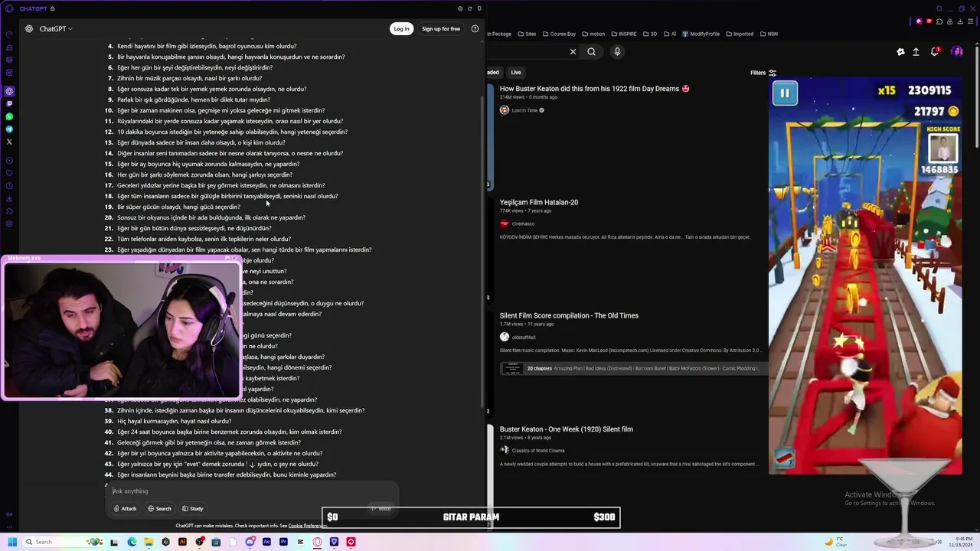Open the cinemasco channel link
This screenshot has height=551, width=980.
pos(523,223)
